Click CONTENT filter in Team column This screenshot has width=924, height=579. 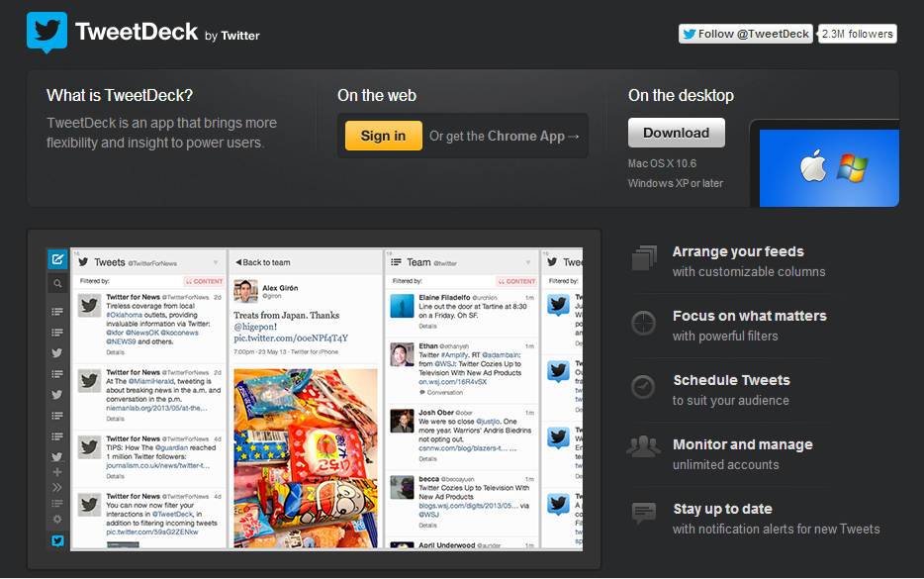[516, 281]
